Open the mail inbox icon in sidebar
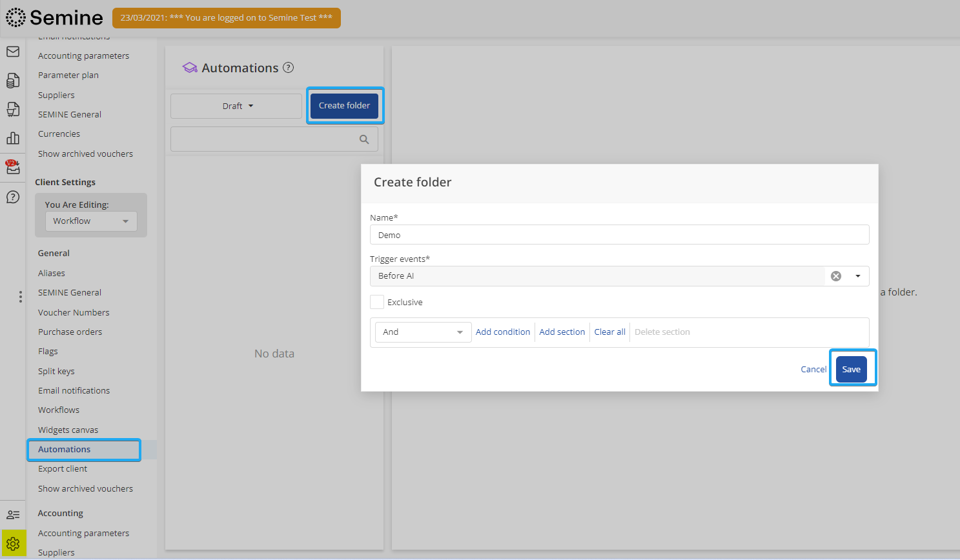Image resolution: width=960 pixels, height=560 pixels. point(13,52)
